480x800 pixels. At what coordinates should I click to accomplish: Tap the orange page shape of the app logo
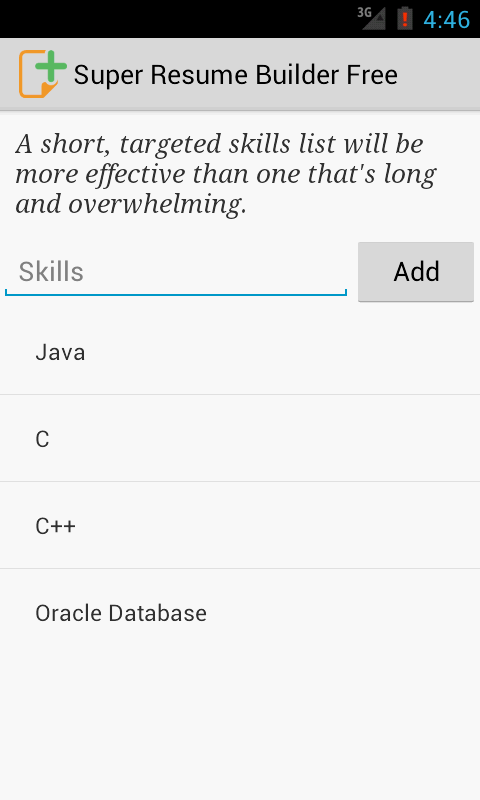[x=35, y=78]
